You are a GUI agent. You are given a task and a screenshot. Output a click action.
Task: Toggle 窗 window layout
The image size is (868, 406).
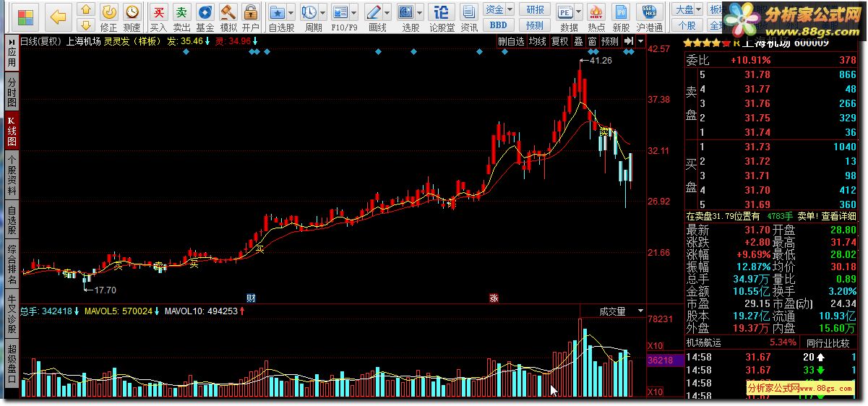coord(592,42)
